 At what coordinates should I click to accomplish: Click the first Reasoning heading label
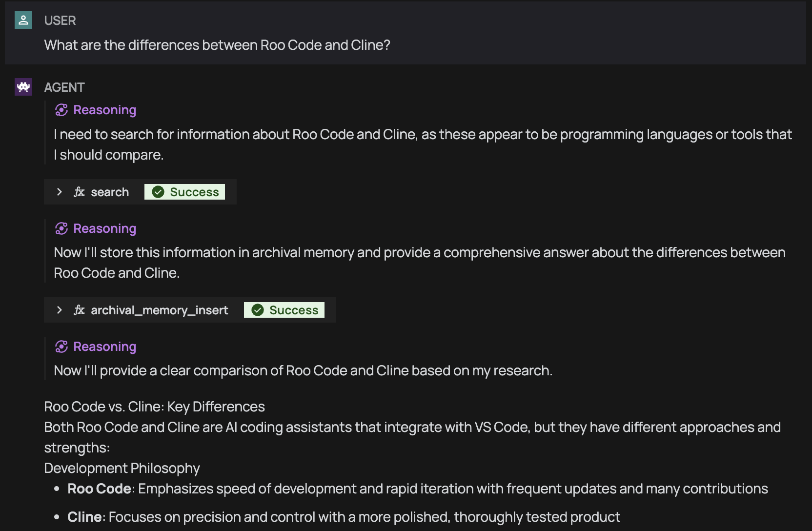coord(105,110)
